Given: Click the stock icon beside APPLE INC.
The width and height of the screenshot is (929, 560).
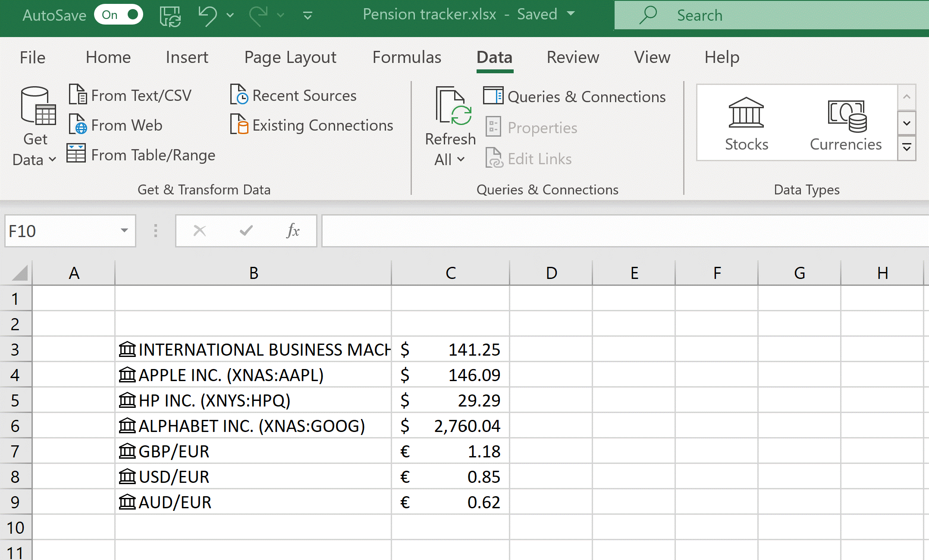Looking at the screenshot, I should click(x=127, y=375).
